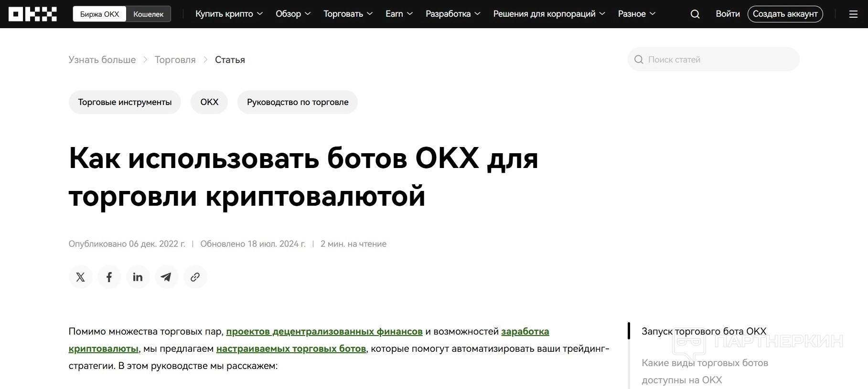Viewport: 868px width, 389px height.
Task: Select the Руководство по торговле tag
Action: (298, 102)
